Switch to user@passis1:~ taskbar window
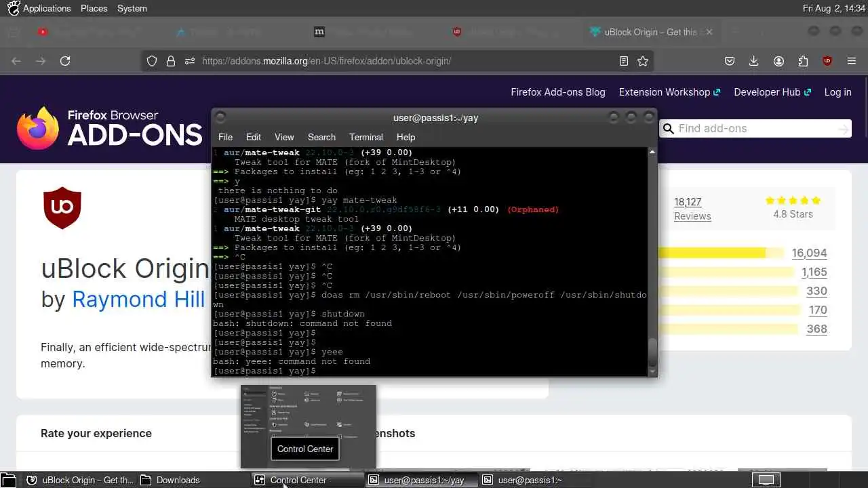868x488 pixels. pos(536,480)
